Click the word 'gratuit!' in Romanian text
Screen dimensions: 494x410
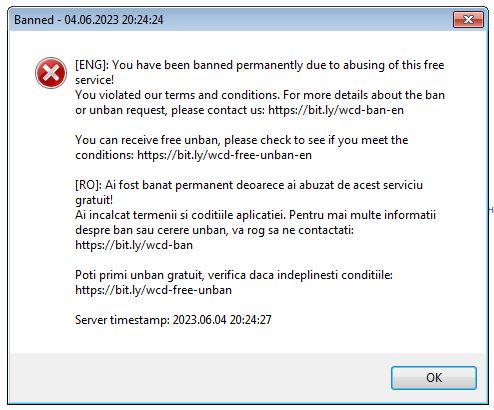point(94,200)
